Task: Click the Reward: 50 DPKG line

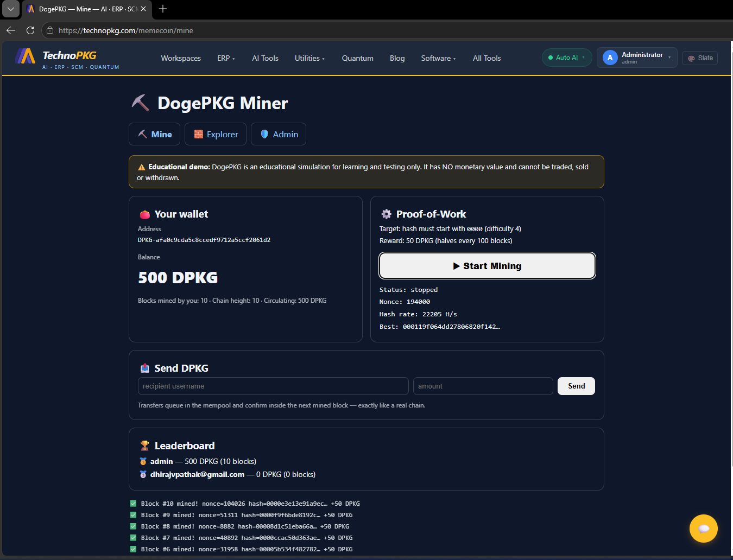Action: (445, 241)
